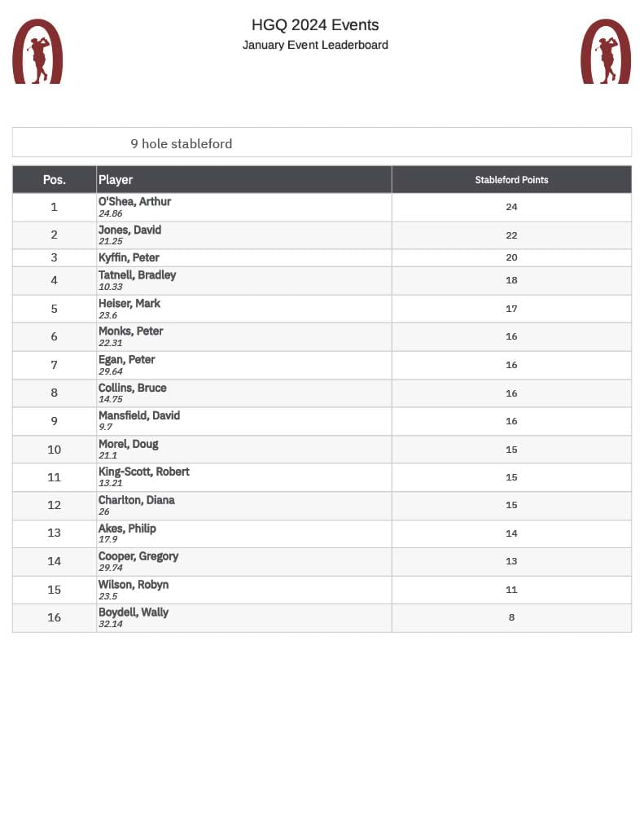Image resolution: width=644 pixels, height=834 pixels.
Task: Click the Pos. column header
Action: (x=55, y=180)
